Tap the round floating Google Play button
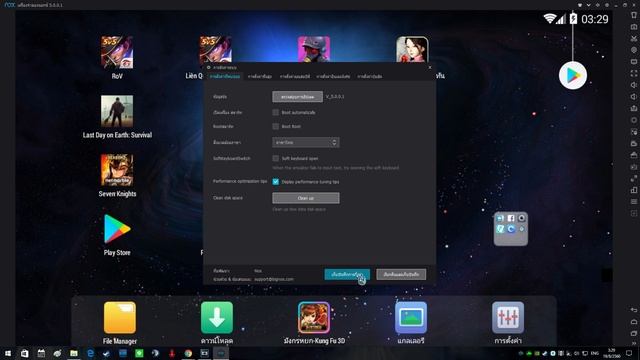Viewport: 640px width, 360px height. click(x=573, y=76)
